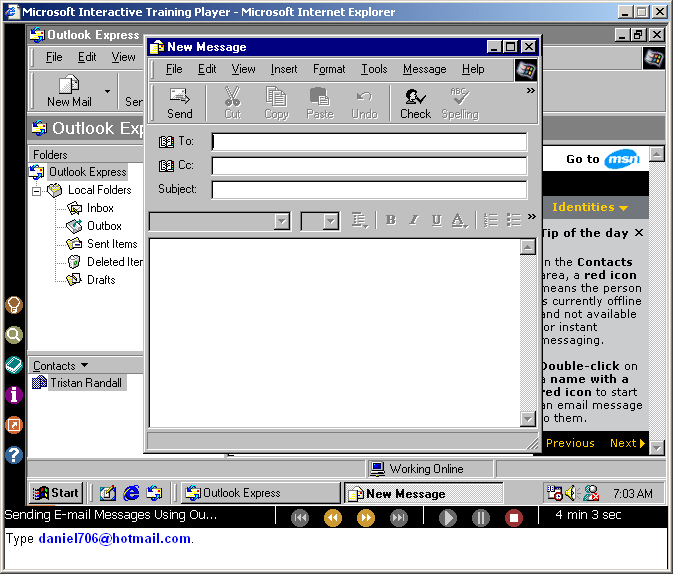
Task: Click into the To field
Action: pyautogui.click(x=369, y=142)
